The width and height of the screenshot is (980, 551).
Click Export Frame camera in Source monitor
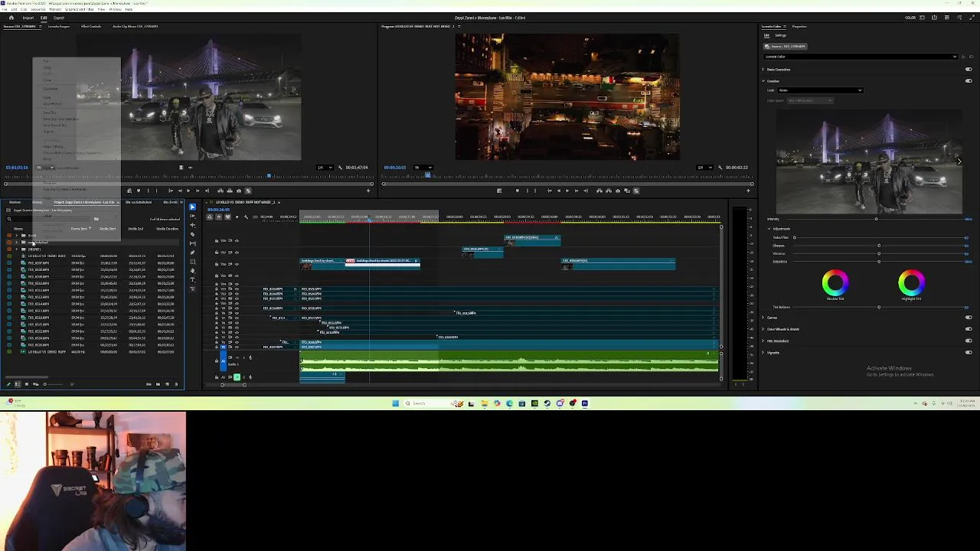tap(239, 191)
